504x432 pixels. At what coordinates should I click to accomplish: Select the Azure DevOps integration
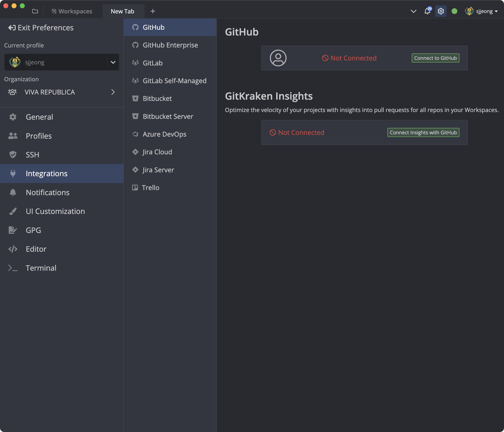[164, 134]
